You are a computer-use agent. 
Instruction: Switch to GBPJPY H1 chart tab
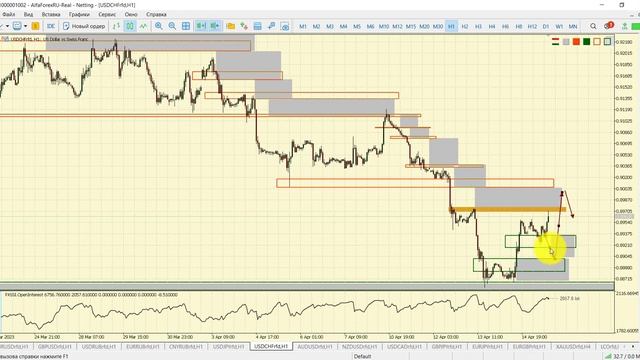447,347
